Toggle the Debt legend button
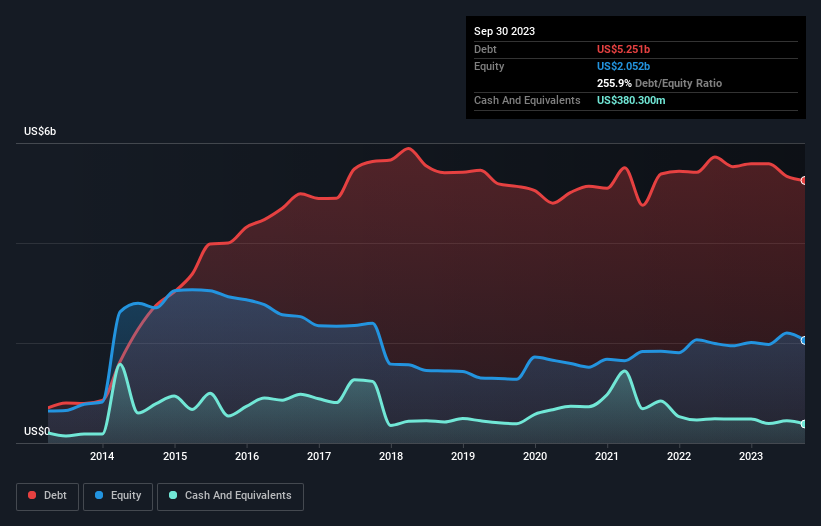This screenshot has width=821, height=526. [48, 496]
